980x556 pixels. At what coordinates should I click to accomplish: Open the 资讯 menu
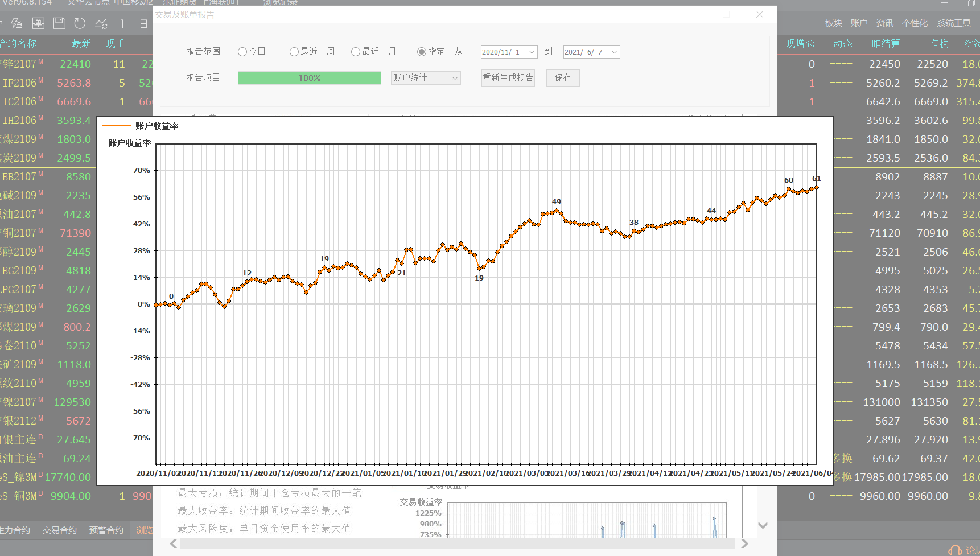coord(885,23)
